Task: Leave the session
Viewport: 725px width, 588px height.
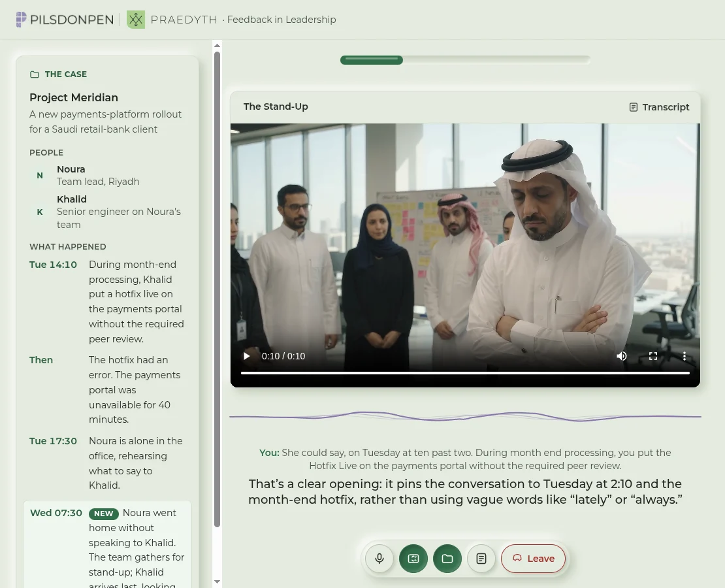Action: click(533, 559)
